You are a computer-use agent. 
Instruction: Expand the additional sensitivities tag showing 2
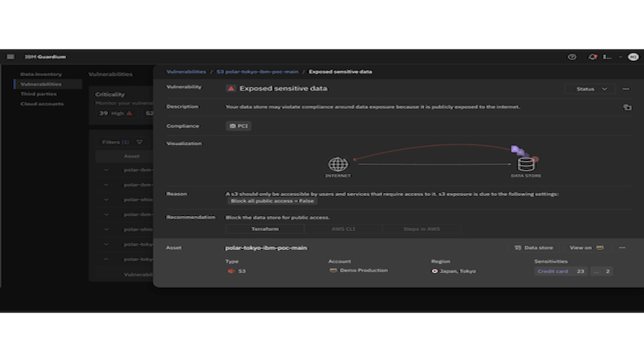pyautogui.click(x=602, y=271)
